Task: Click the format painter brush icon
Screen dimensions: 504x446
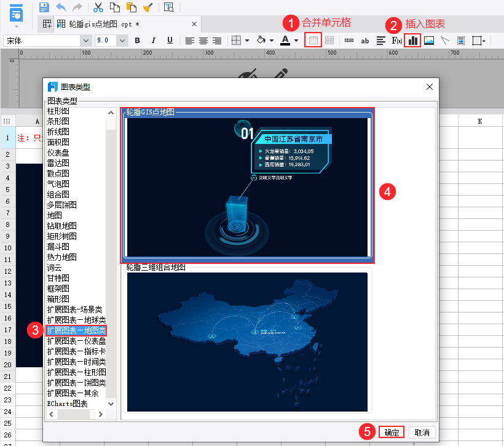Action: pyautogui.click(x=148, y=7)
